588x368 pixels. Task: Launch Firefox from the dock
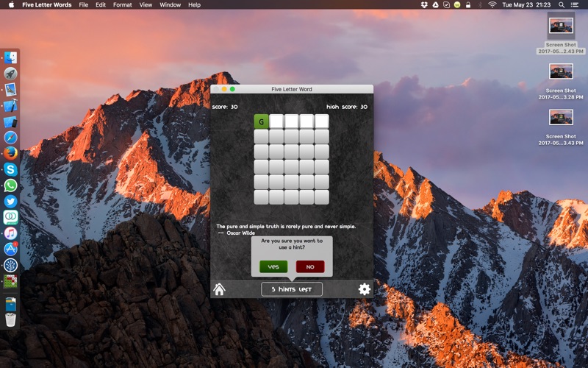10,153
